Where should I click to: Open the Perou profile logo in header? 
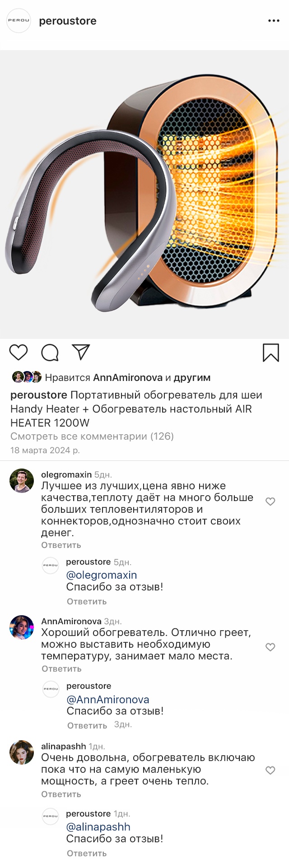(19, 20)
